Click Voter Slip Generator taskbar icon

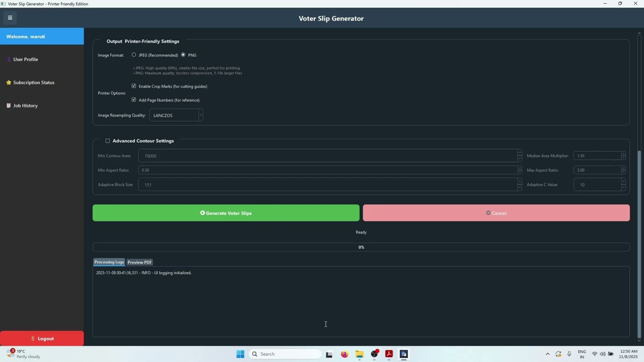404,354
